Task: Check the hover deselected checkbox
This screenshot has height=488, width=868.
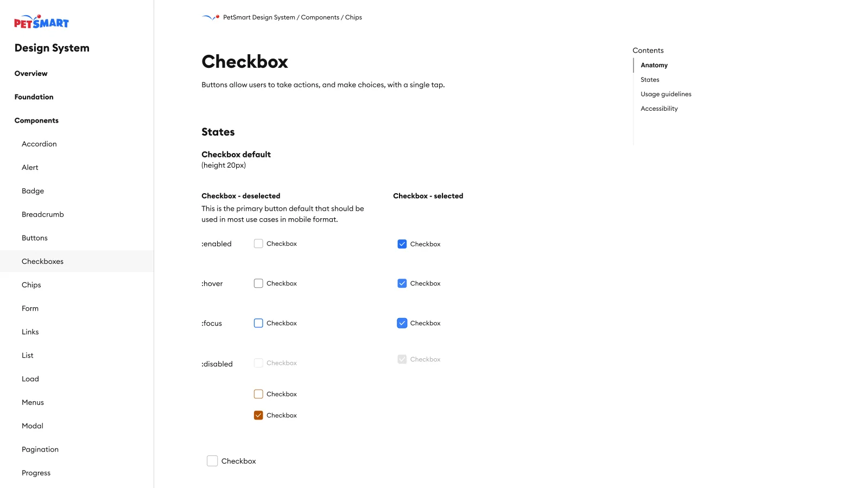Action: [x=258, y=283]
